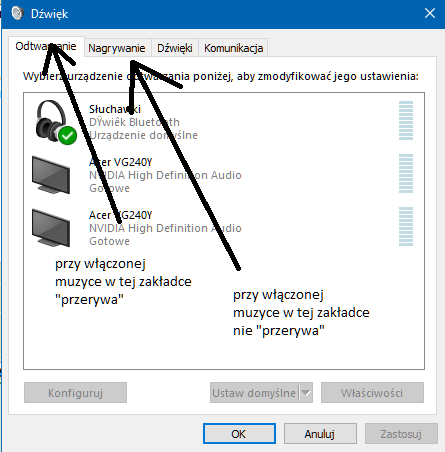Click the Ustaw domyślne button
Screen dimensions: 445x452
coord(255,393)
